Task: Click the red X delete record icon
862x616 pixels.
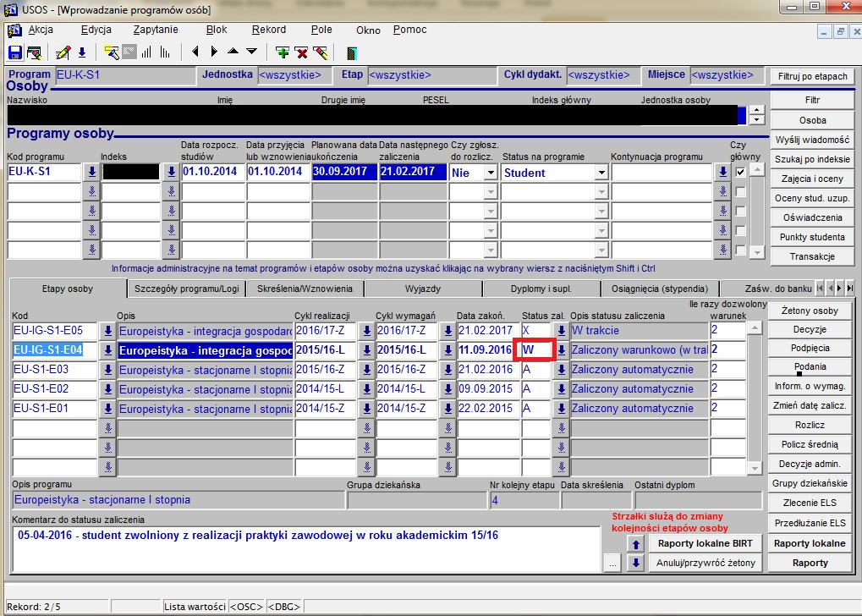Action: tap(301, 52)
